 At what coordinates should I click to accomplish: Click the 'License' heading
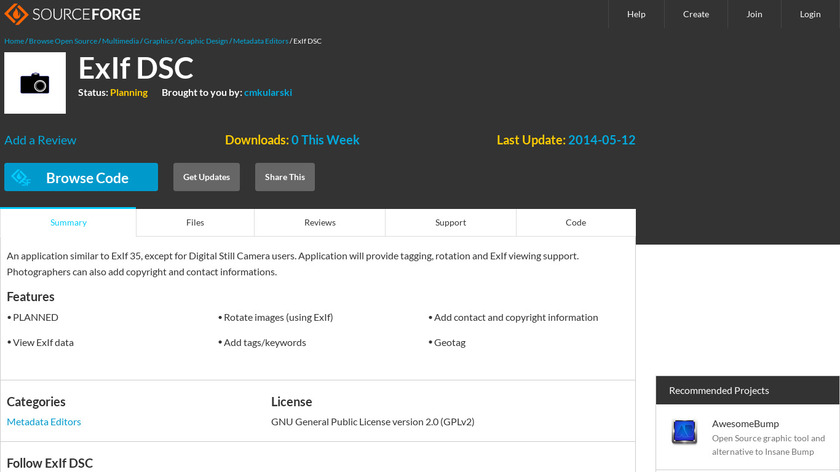click(x=291, y=402)
